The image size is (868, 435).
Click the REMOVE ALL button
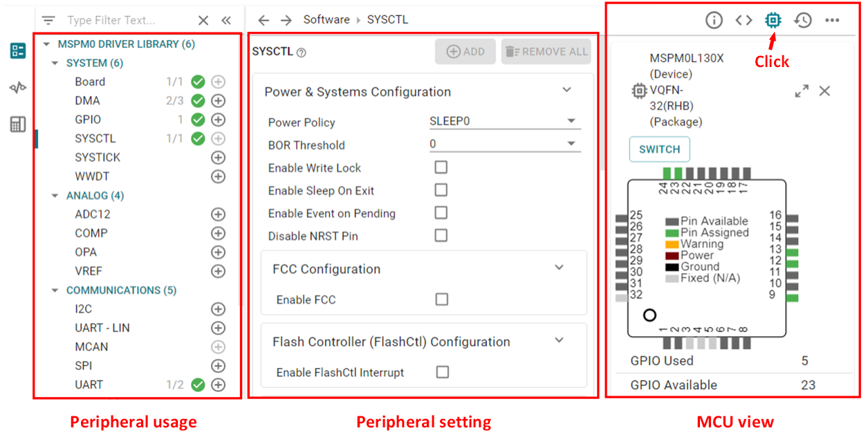546,52
